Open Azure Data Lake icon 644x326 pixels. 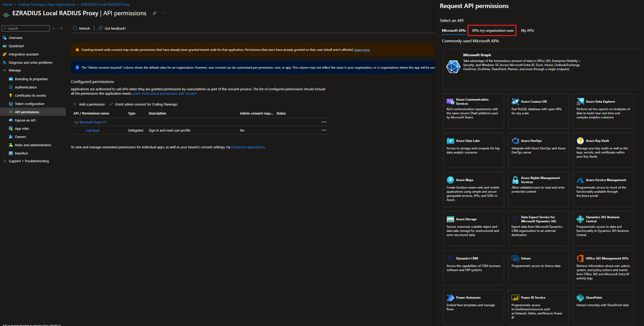pyautogui.click(x=450, y=141)
